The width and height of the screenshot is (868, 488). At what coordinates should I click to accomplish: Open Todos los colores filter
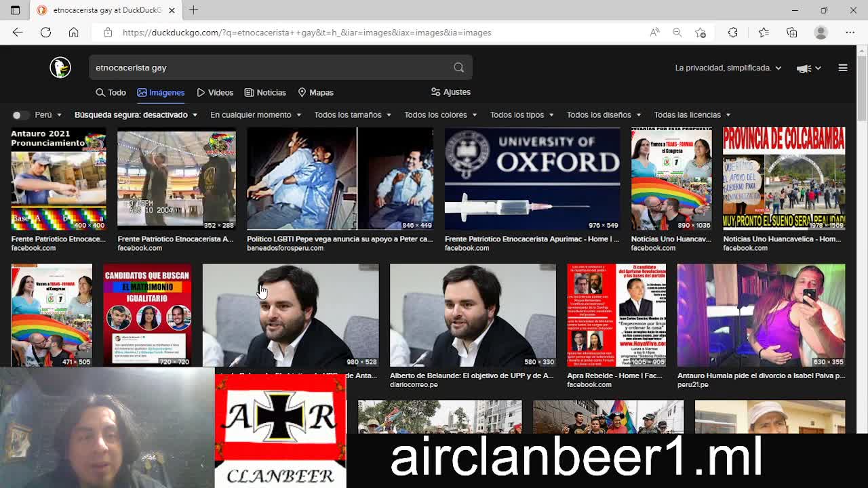441,115
